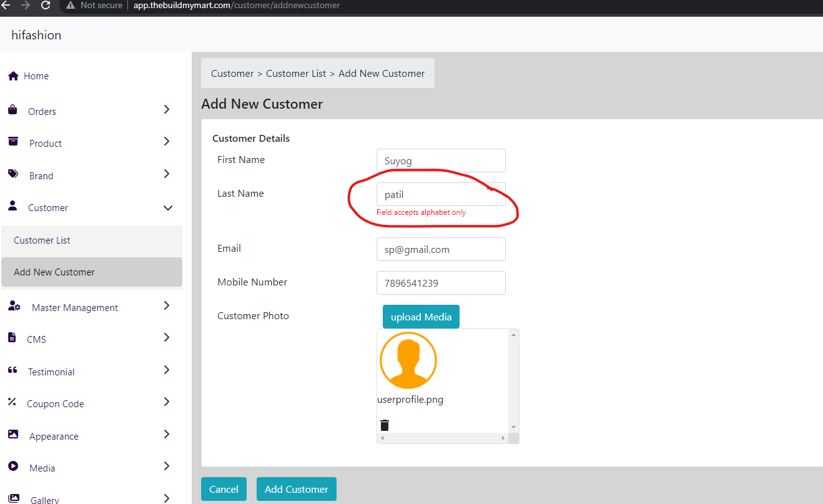Expand the Coupon Code chevron
Image resolution: width=823 pixels, height=504 pixels.
coord(167,402)
